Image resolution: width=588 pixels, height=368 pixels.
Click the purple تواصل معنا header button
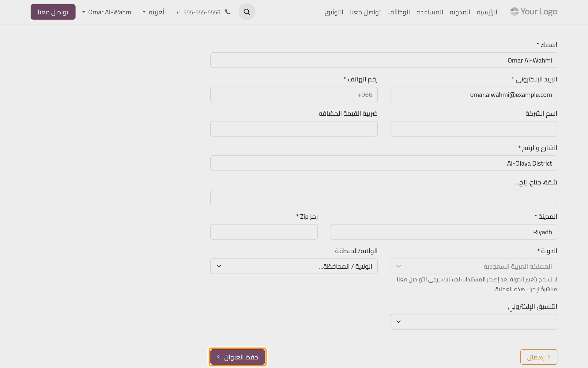tap(53, 12)
